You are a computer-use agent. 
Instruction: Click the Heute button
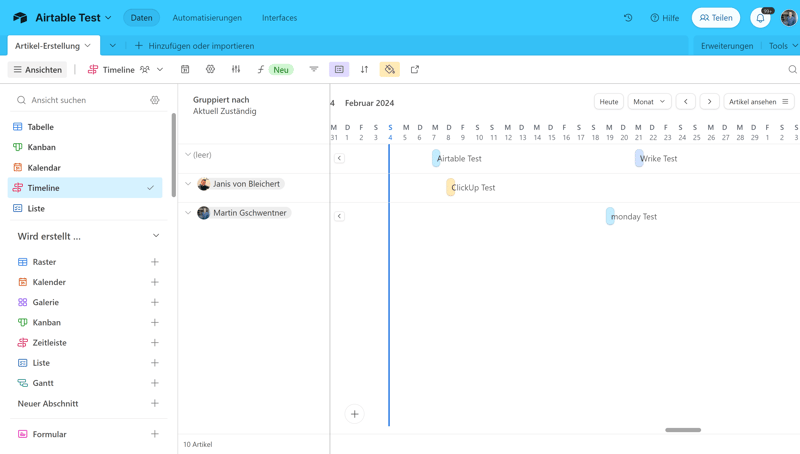[x=608, y=102]
